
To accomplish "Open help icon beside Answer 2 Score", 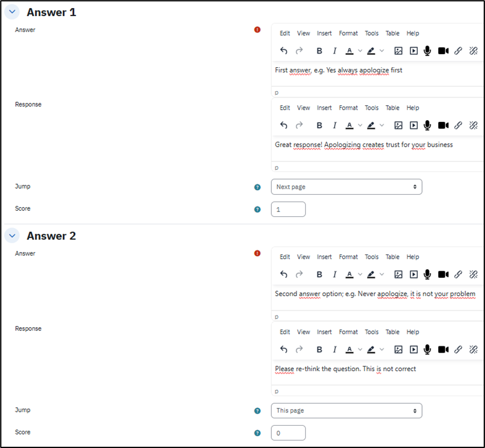I will click(258, 433).
